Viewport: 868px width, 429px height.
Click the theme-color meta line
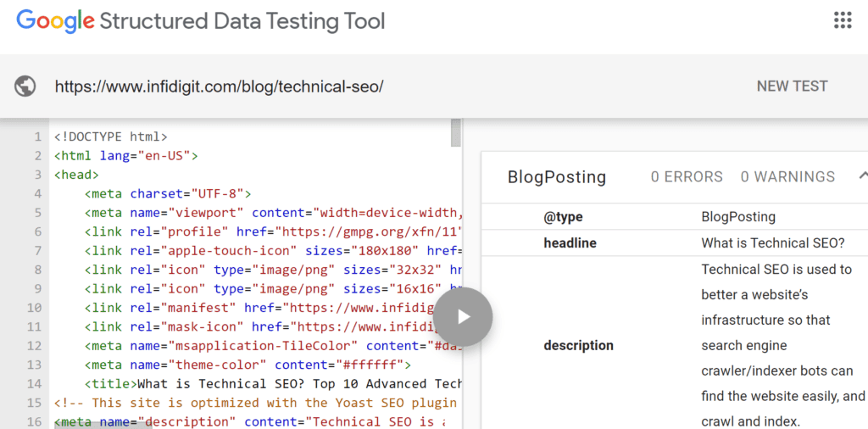[248, 365]
